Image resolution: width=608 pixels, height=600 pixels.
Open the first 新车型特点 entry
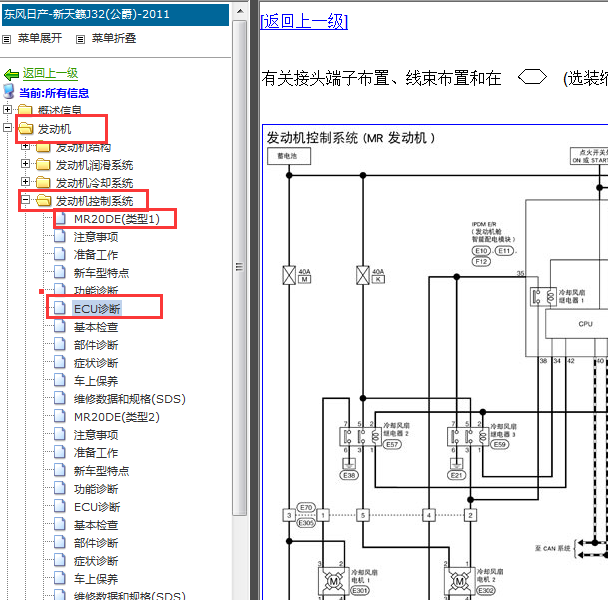tap(101, 273)
